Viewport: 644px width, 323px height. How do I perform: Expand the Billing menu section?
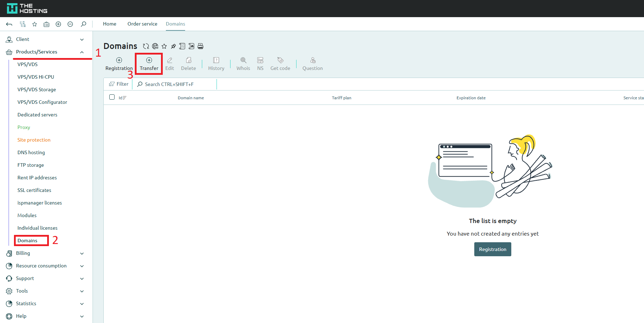click(x=82, y=253)
